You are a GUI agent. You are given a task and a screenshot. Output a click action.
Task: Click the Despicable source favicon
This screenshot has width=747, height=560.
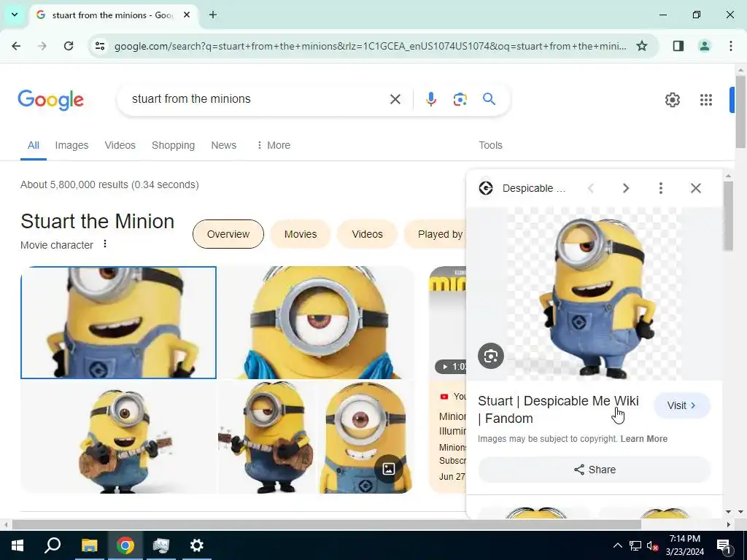click(485, 188)
